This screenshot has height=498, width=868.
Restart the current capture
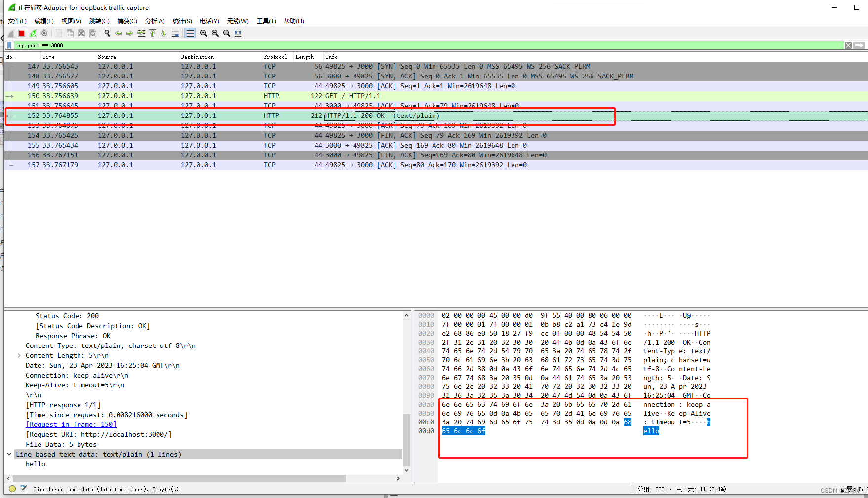pos(33,33)
